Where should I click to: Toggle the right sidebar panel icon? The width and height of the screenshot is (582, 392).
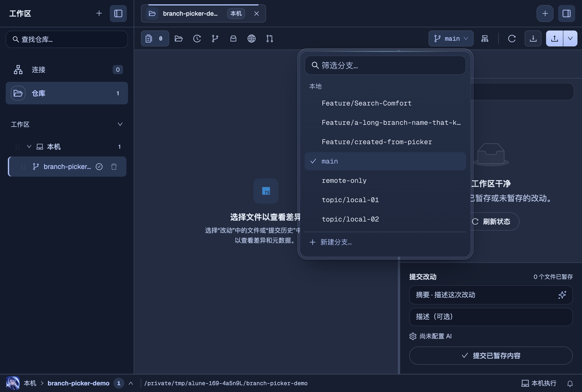click(x=566, y=13)
